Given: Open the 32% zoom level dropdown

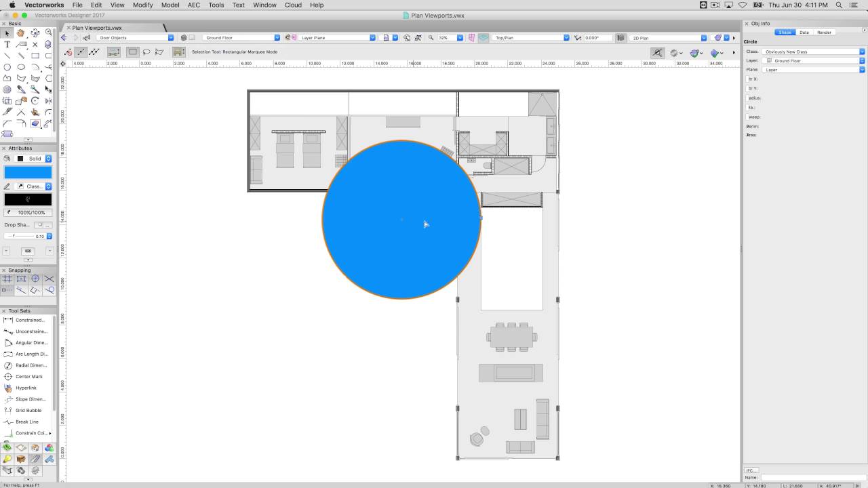Looking at the screenshot, I should point(450,38).
